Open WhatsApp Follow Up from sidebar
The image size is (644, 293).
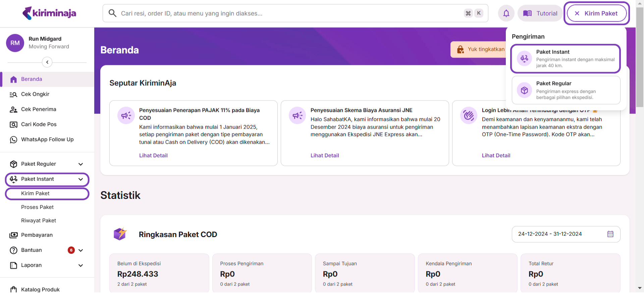pyautogui.click(x=47, y=140)
